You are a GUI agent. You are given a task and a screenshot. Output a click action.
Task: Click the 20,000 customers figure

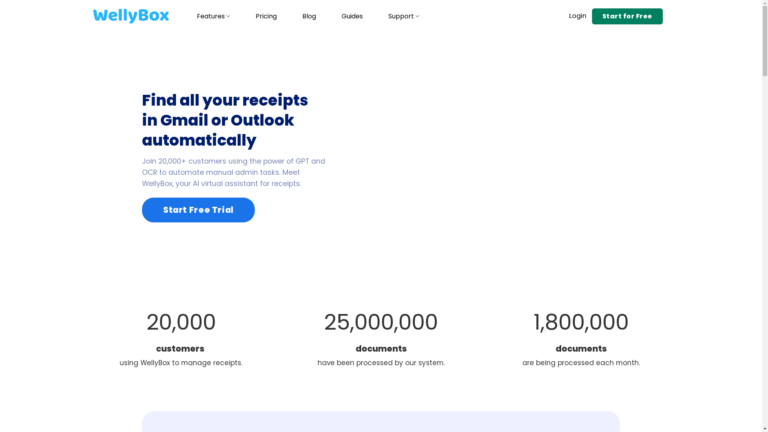[181, 322]
